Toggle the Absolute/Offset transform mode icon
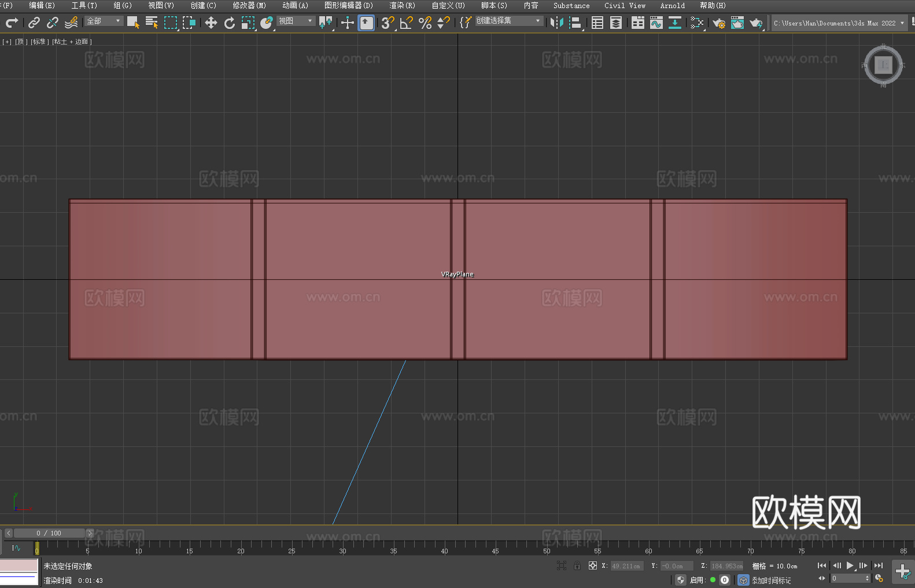 click(592, 565)
